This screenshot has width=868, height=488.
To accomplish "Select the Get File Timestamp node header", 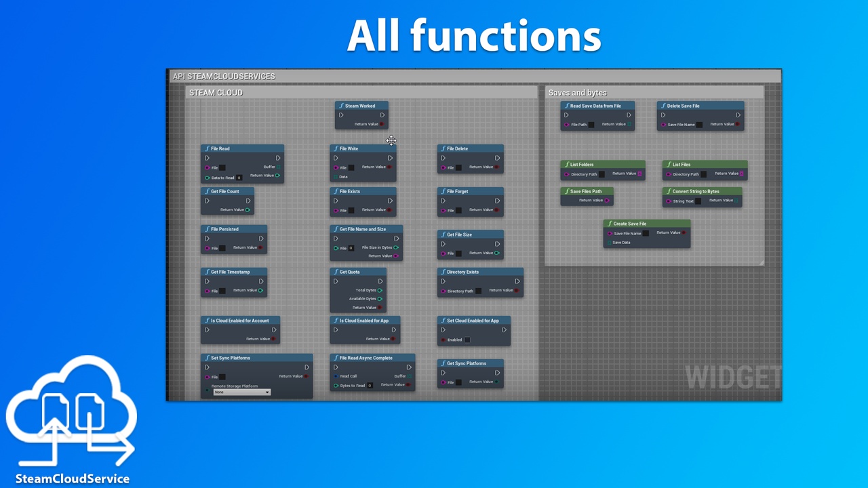I will click(234, 272).
